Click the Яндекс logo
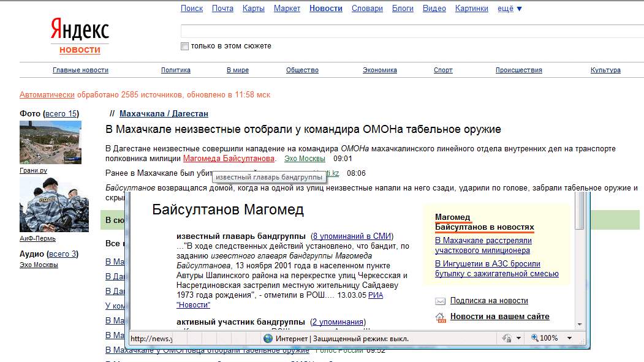644x362 pixels. pyautogui.click(x=80, y=29)
